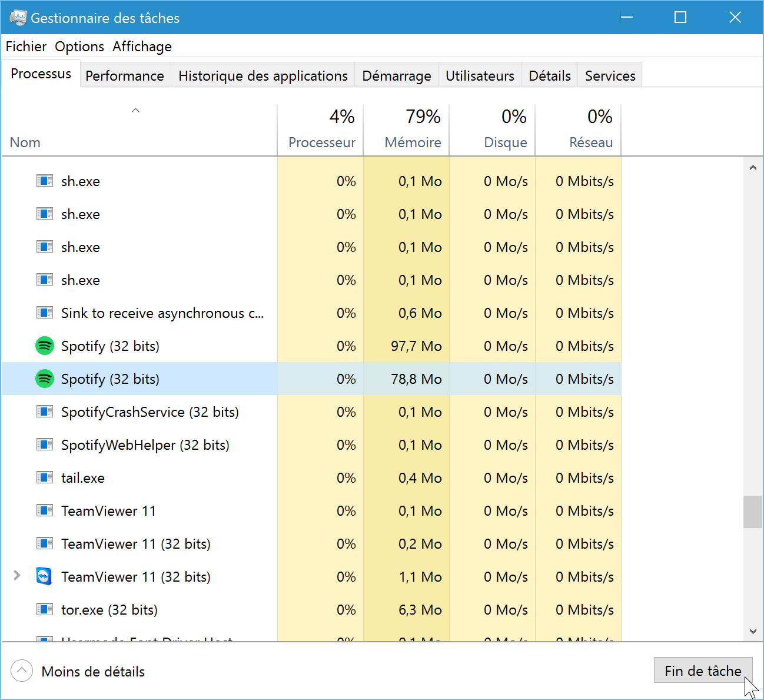Click the tail.exe process icon
Image resolution: width=764 pixels, height=700 pixels.
[45, 477]
